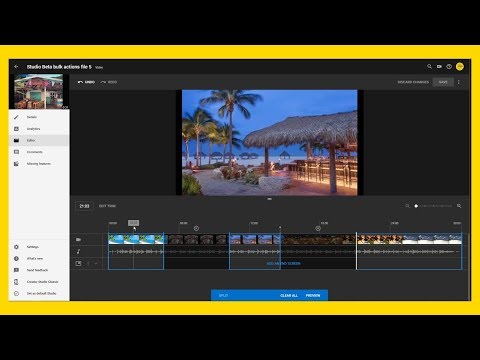Image resolution: width=480 pixels, height=360 pixels.
Task: Adjust the timeline zoom slider handle
Action: coord(416,206)
